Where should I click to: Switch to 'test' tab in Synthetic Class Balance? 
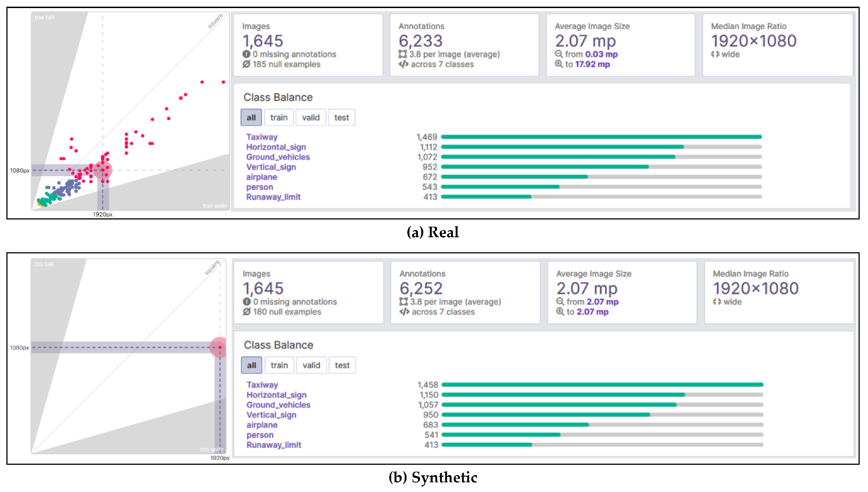point(342,365)
